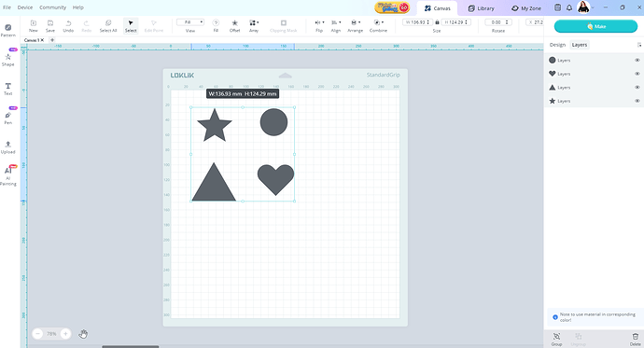Open the Device menu
Image resolution: width=644 pixels, height=348 pixels.
pos(25,7)
